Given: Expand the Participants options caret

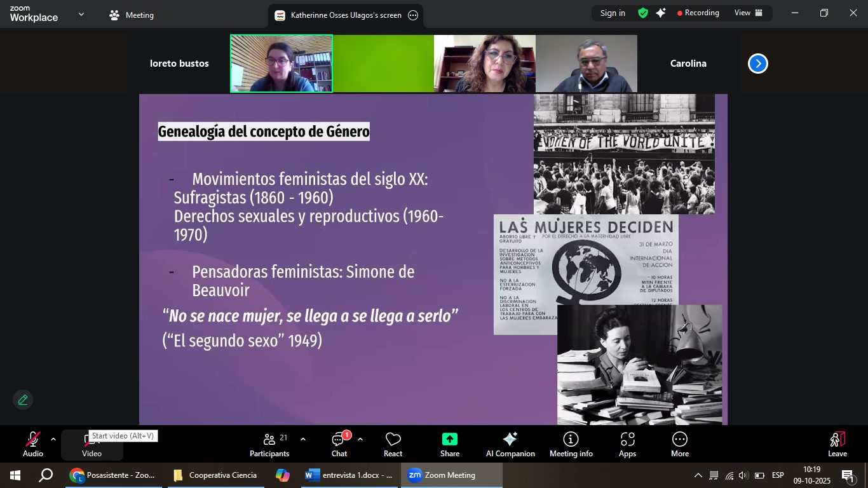Looking at the screenshot, I should tap(303, 439).
